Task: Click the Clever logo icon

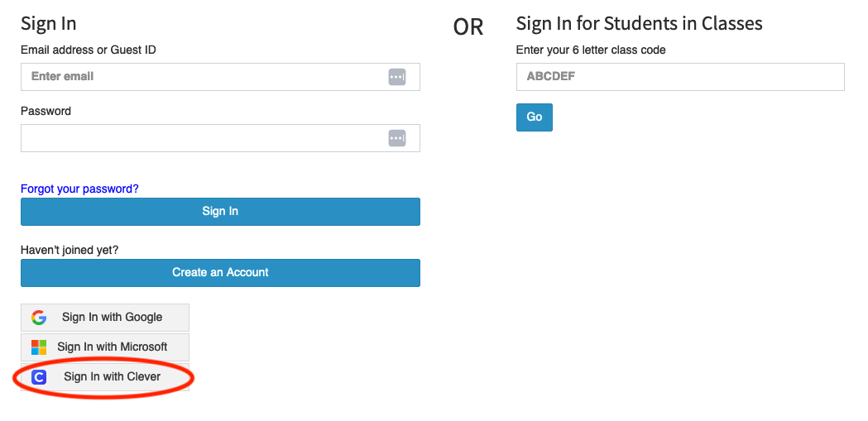Action: [x=39, y=377]
